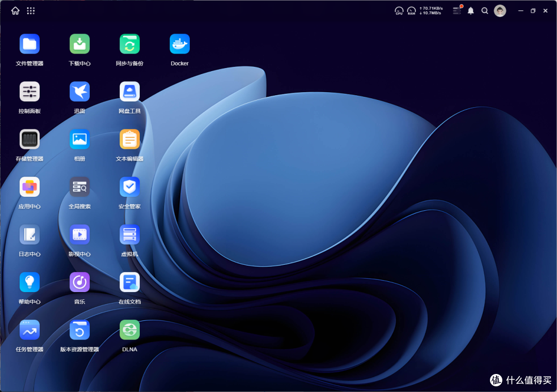Open the task list icon with red dot
This screenshot has height=392, width=557.
pyautogui.click(x=457, y=10)
